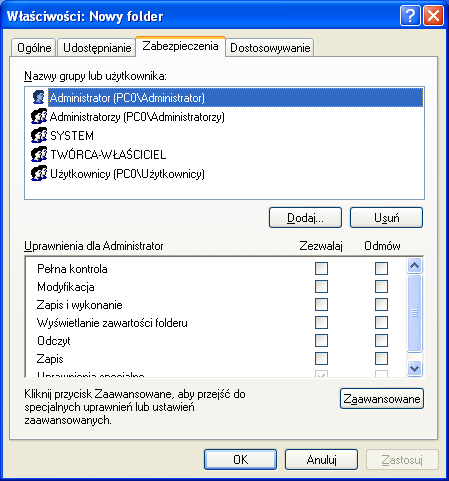The width and height of the screenshot is (449, 481).
Task: Click the Użytkownicy group icon
Action: coord(39,173)
